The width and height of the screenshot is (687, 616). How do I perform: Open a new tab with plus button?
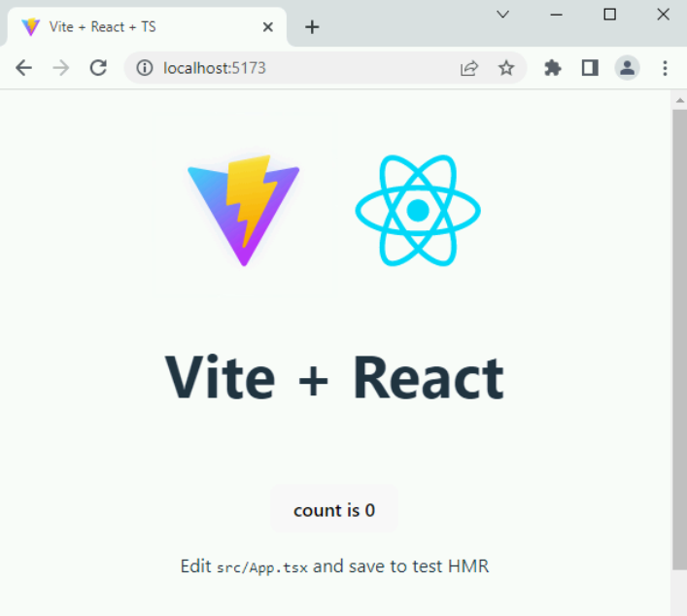[312, 27]
